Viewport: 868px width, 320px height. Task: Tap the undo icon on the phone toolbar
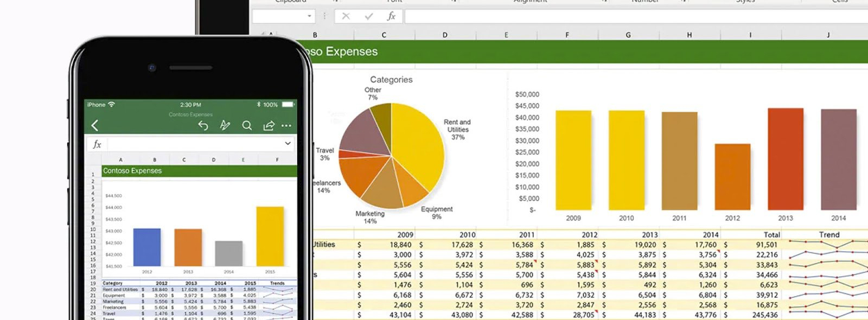coord(203,126)
